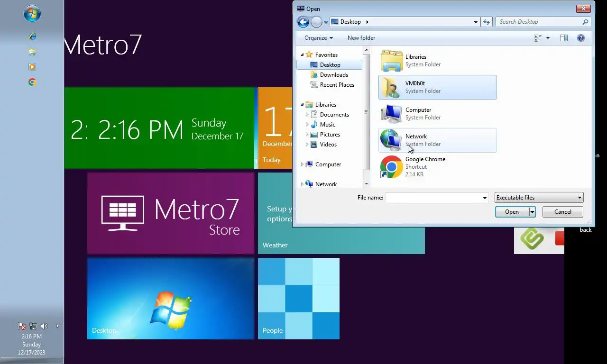607x364 pixels.
Task: Open the Executable files type dropdown
Action: 539,198
